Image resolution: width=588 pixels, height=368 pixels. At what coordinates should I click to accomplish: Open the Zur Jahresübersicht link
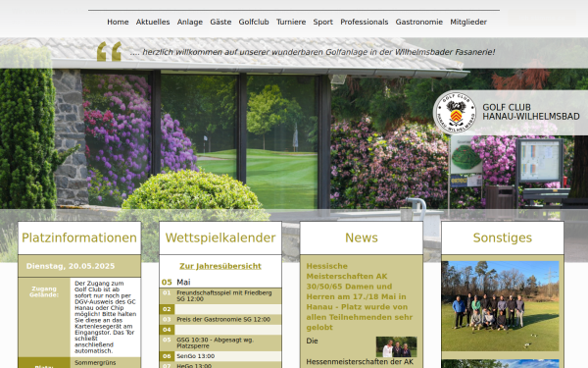[220, 266]
